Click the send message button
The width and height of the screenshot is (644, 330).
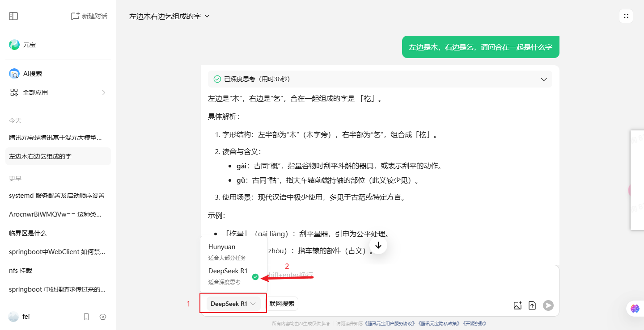548,305
